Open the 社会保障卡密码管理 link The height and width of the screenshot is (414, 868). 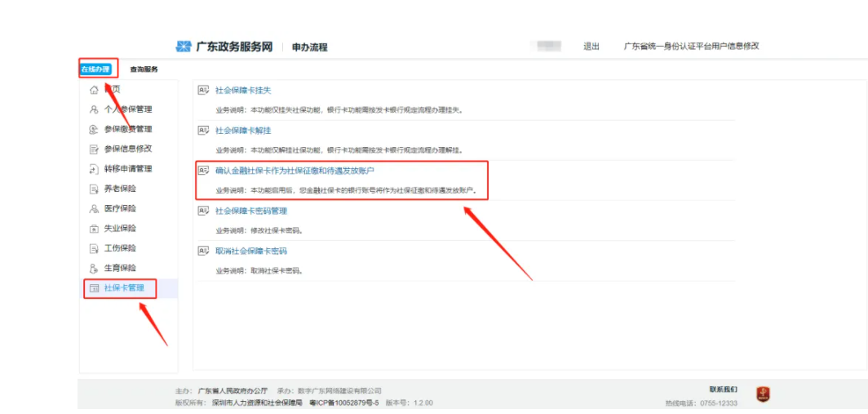[251, 211]
